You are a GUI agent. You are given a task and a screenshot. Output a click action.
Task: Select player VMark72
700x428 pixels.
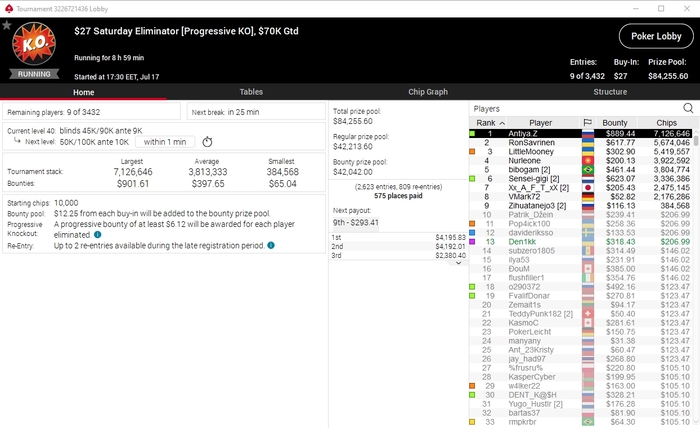580,196
